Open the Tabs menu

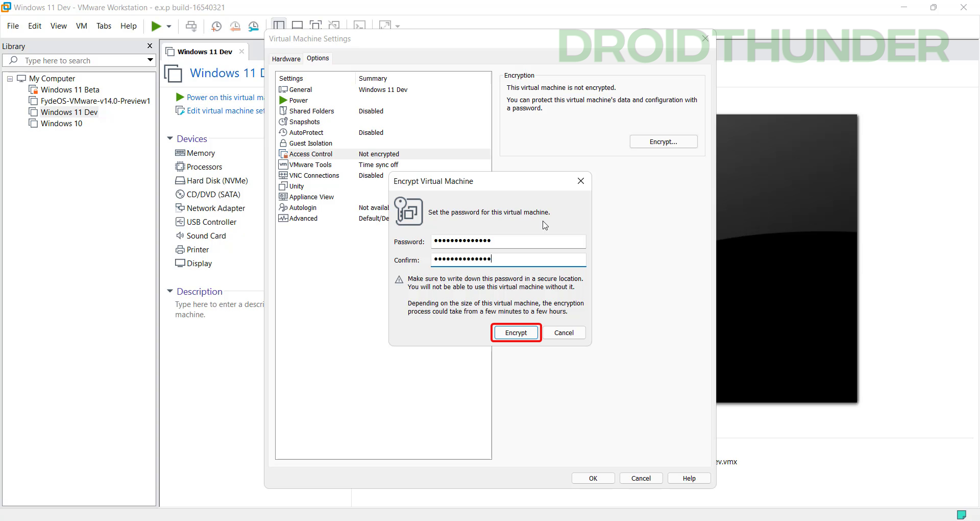(x=104, y=26)
